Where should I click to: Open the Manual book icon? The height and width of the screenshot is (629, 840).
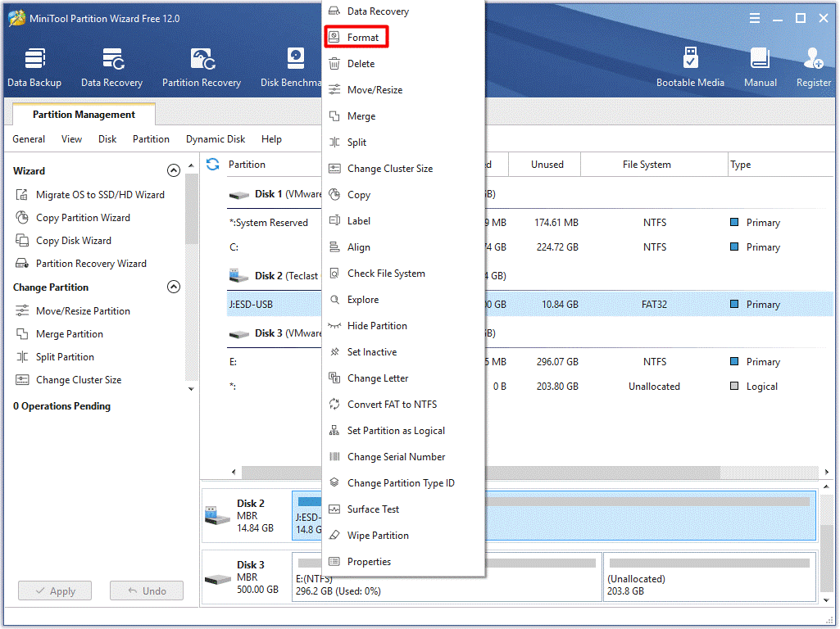(x=761, y=58)
